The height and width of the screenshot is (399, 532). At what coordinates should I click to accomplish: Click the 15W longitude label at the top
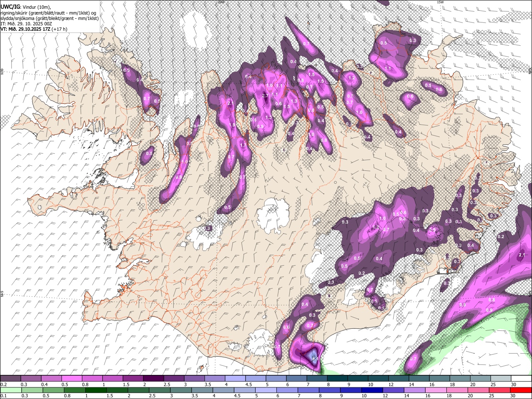(x=441, y=2)
